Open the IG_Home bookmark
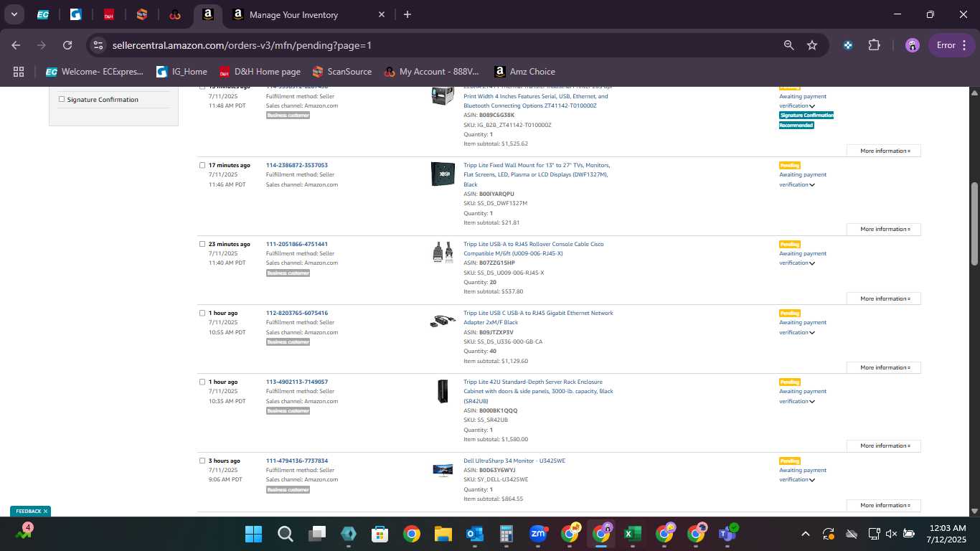 [x=181, y=72]
